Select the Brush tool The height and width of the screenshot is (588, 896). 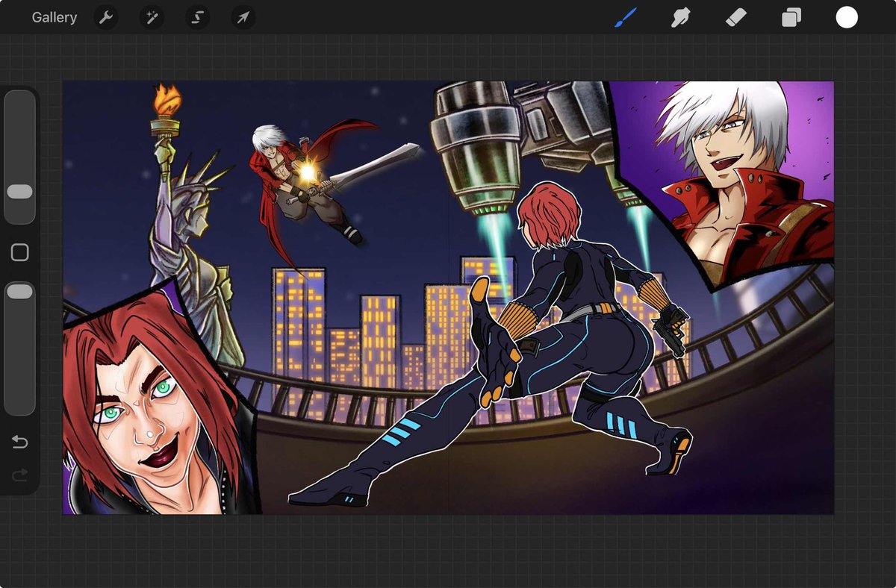pos(625,17)
